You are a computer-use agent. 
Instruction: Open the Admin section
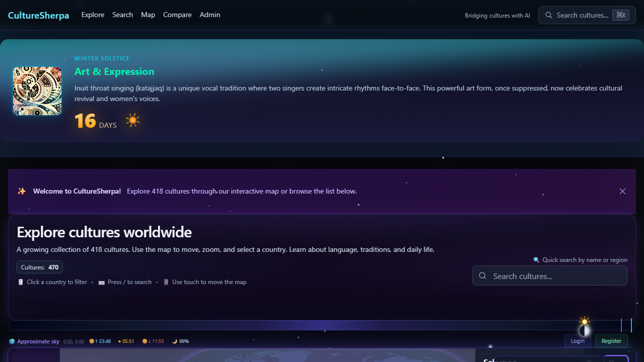pos(210,15)
